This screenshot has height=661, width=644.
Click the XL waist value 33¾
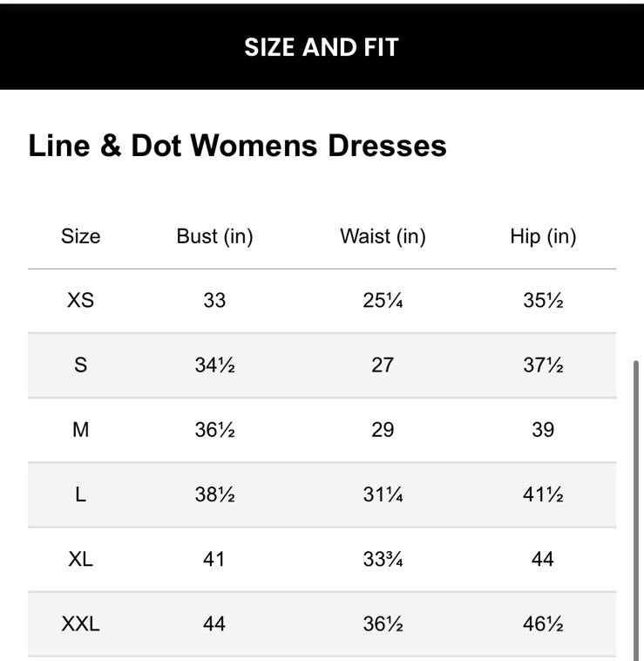pos(383,559)
